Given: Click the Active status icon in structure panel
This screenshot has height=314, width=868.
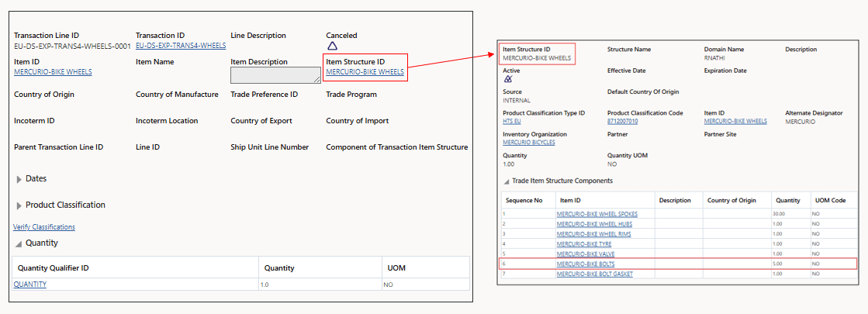Looking at the screenshot, I should (507, 79).
